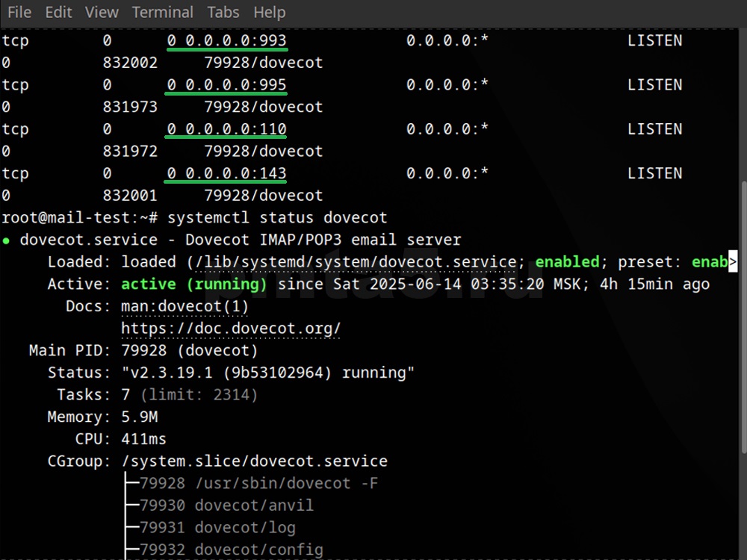Screen dimensions: 747x560
Task: Click the green dot before dovecot.service
Action: (6, 240)
